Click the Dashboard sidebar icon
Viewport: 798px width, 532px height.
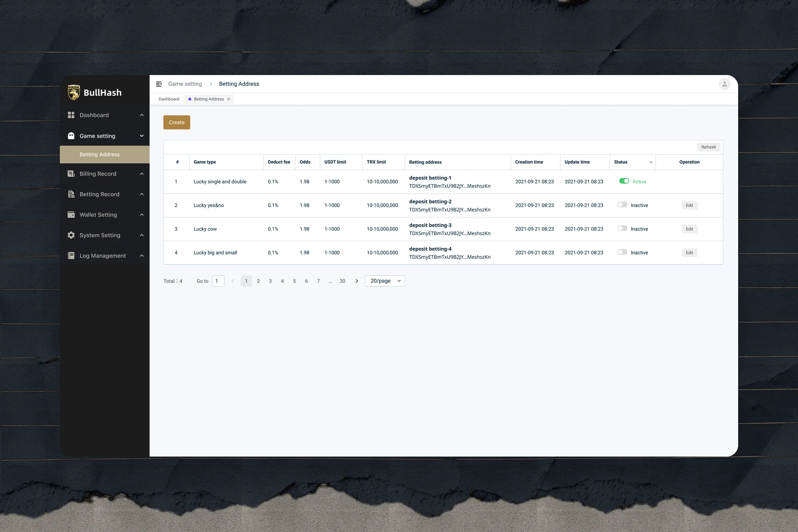(x=71, y=115)
